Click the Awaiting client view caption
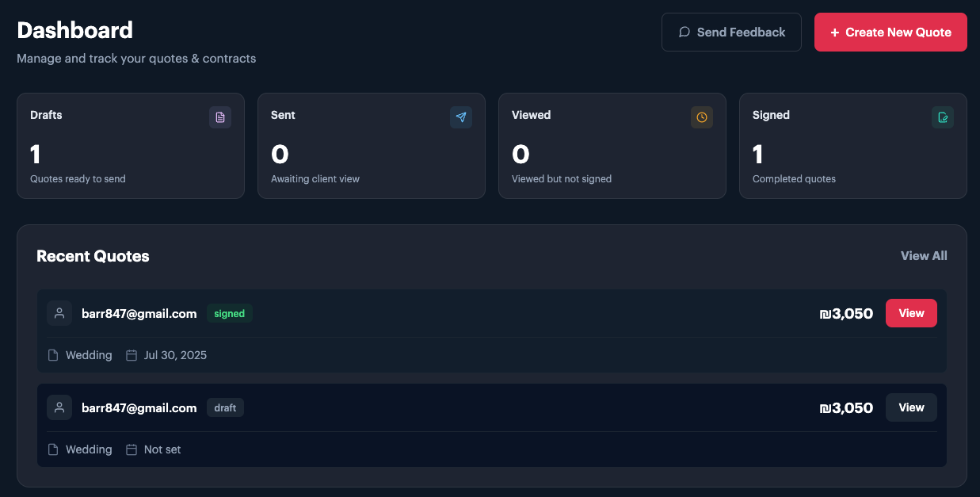 [x=315, y=178]
